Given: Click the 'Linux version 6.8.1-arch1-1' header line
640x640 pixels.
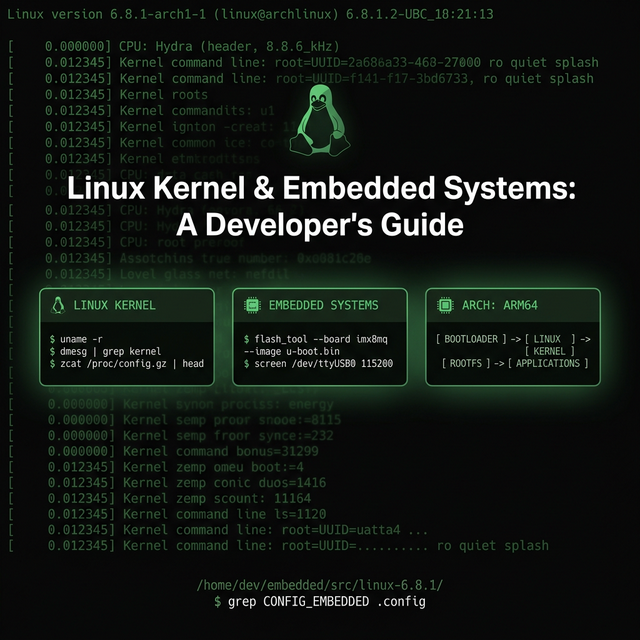Looking at the screenshot, I should [x=250, y=14].
